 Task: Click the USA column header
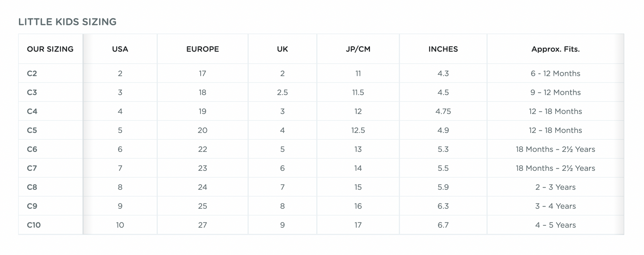coord(120,49)
